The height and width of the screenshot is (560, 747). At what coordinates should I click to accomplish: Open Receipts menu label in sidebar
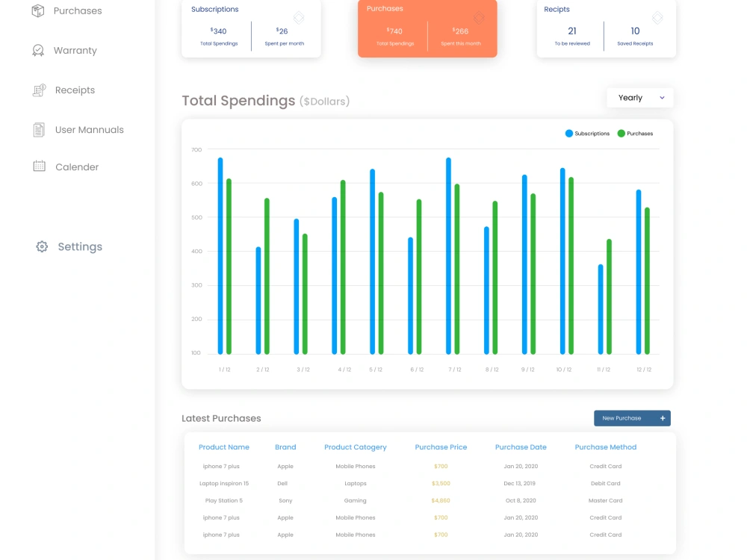(x=75, y=90)
